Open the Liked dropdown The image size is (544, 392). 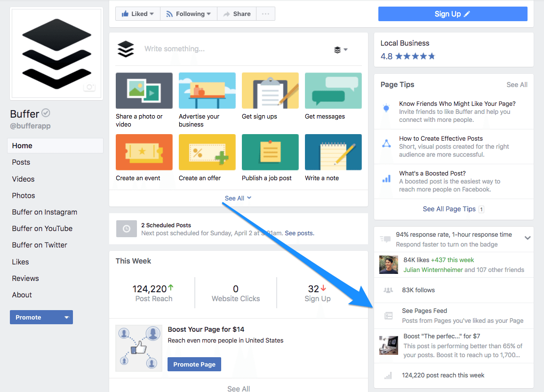[x=137, y=14]
